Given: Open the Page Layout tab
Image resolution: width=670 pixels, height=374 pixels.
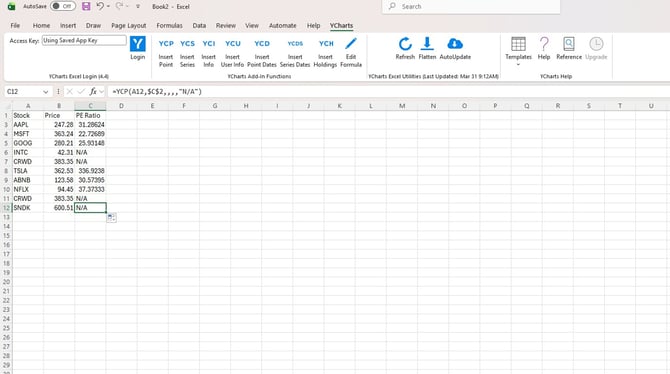Looking at the screenshot, I should [129, 26].
